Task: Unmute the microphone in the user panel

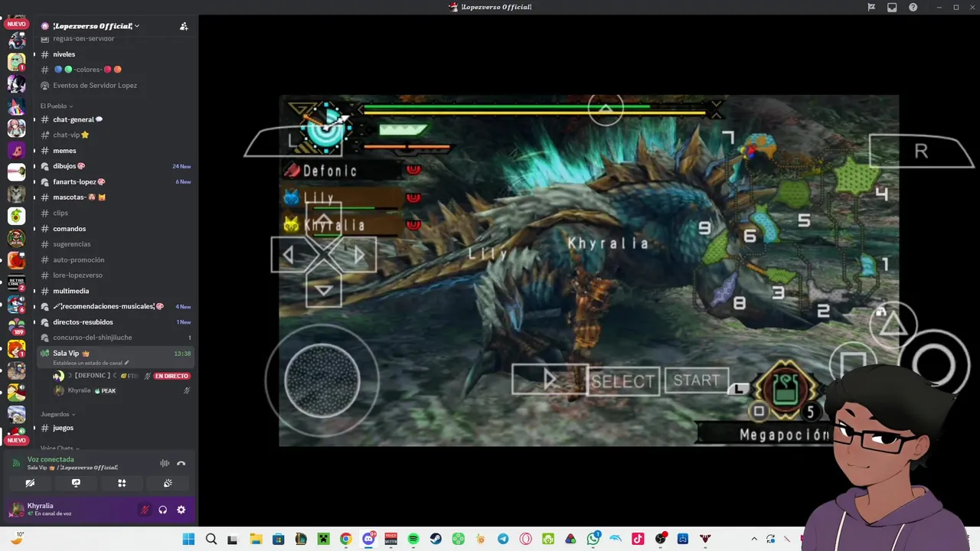Action: point(145,510)
